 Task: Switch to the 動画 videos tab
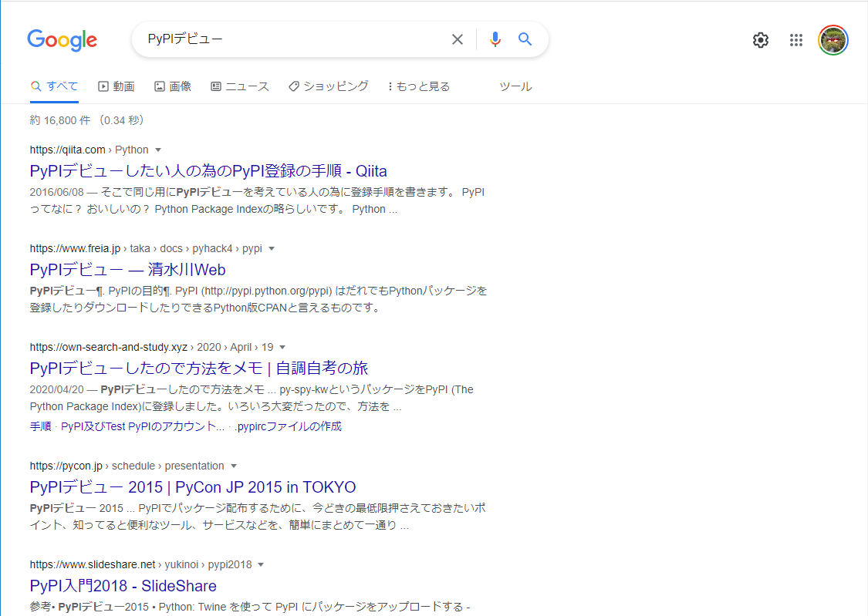click(x=117, y=86)
